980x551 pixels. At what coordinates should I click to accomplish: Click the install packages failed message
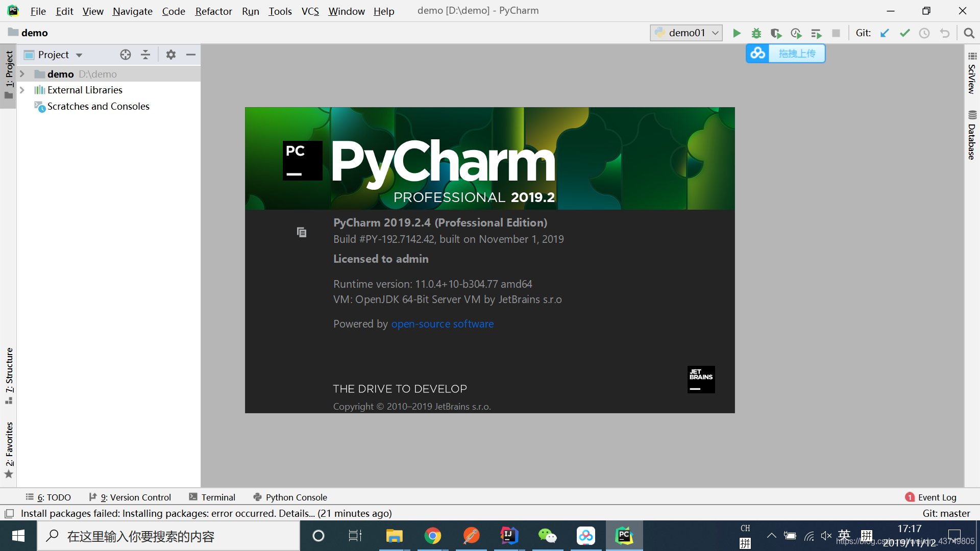(x=206, y=513)
